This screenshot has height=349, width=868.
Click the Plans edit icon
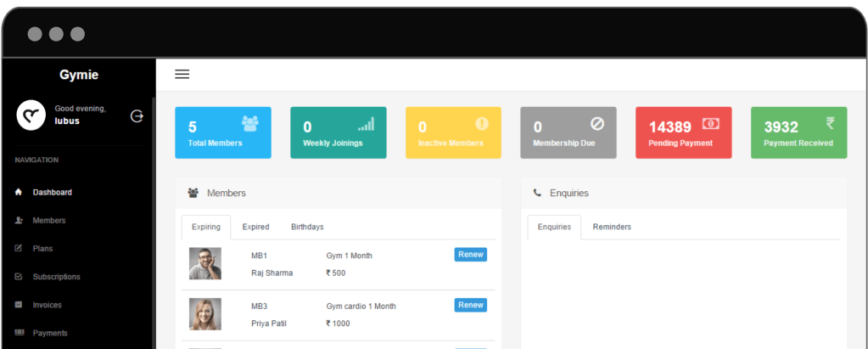tap(19, 248)
